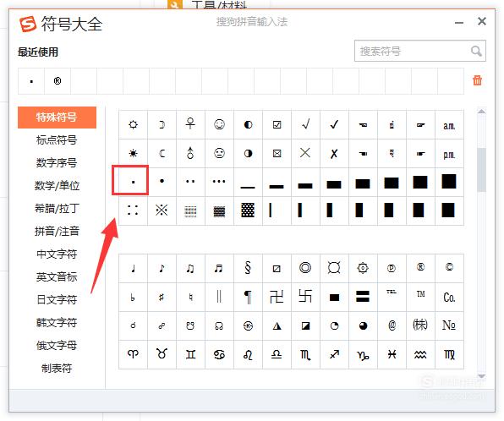Select the smiley face symbol
Viewport: 504px width, 421px height.
219,124
